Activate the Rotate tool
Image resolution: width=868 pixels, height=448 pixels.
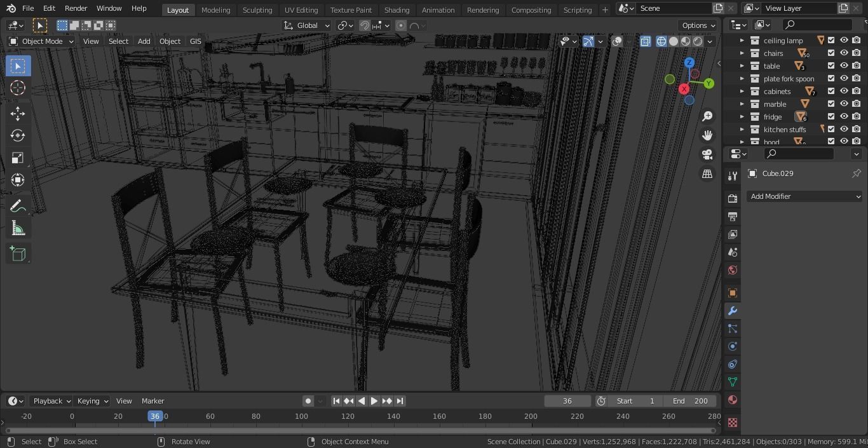(18, 135)
